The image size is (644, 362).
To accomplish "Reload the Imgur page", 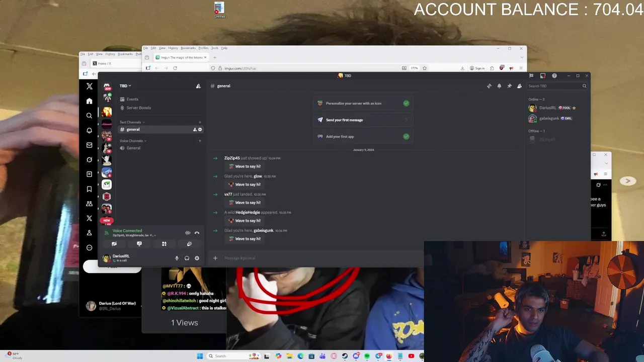I will [175, 68].
